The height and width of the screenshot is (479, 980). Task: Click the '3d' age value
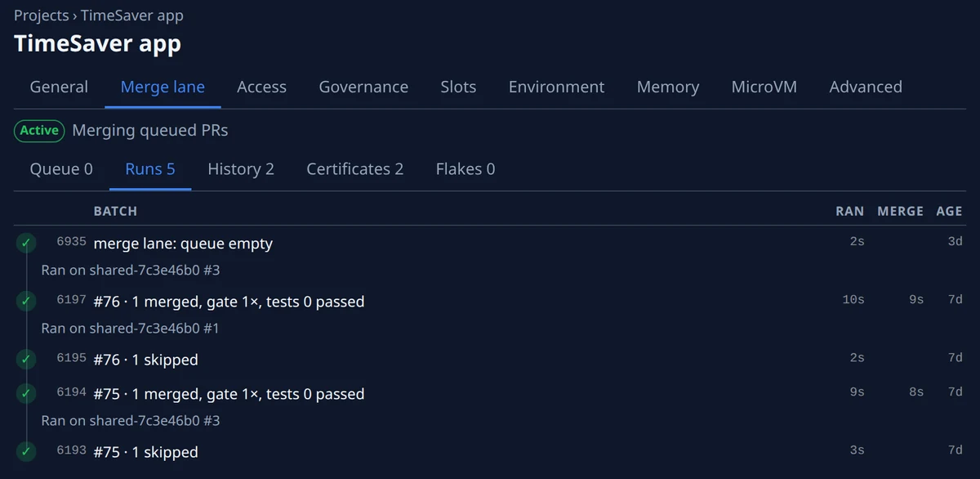coord(955,242)
